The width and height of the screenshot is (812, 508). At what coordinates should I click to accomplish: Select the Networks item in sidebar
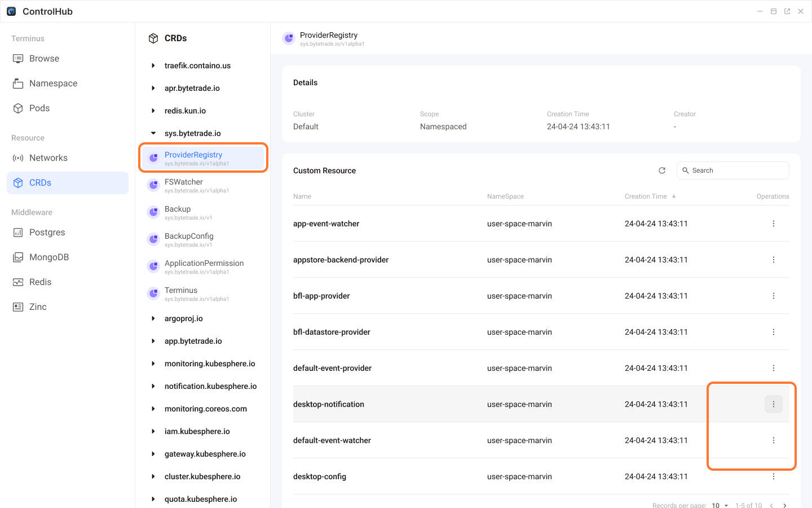click(x=48, y=158)
